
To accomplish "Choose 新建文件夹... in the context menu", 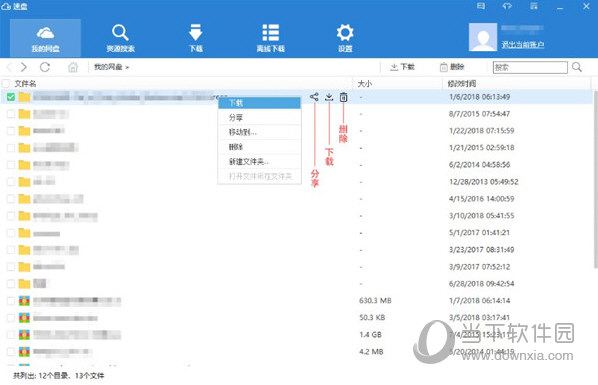I will click(x=259, y=161).
